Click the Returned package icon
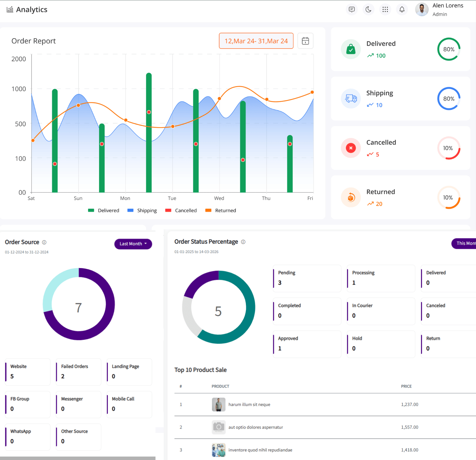This screenshot has height=460, width=476. pyautogui.click(x=351, y=197)
